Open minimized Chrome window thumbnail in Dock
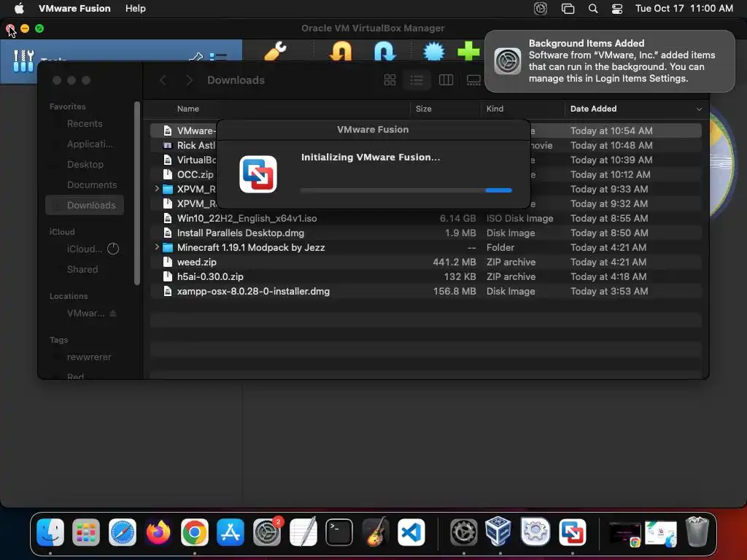The width and height of the screenshot is (747, 560). click(x=624, y=533)
